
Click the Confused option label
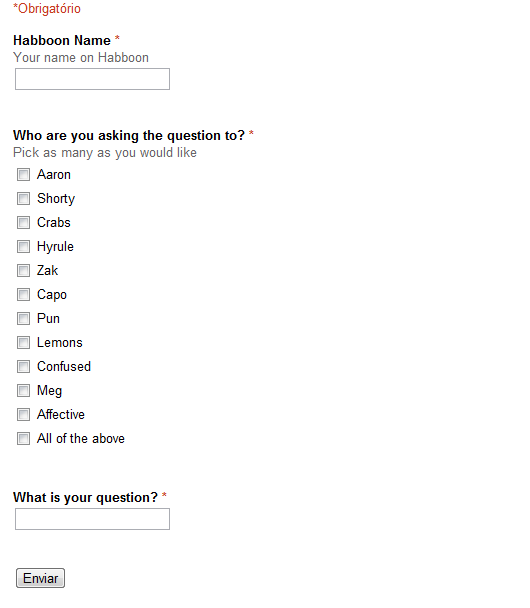coord(64,366)
